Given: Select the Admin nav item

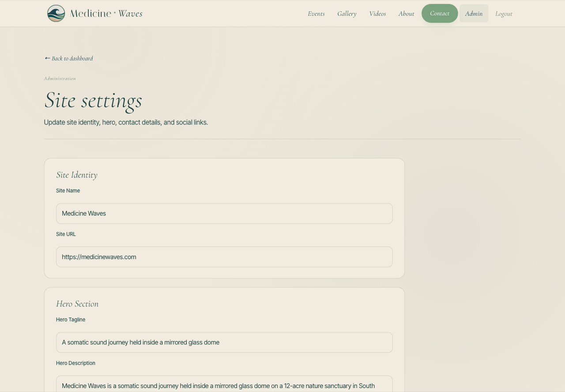Looking at the screenshot, I should pos(474,14).
